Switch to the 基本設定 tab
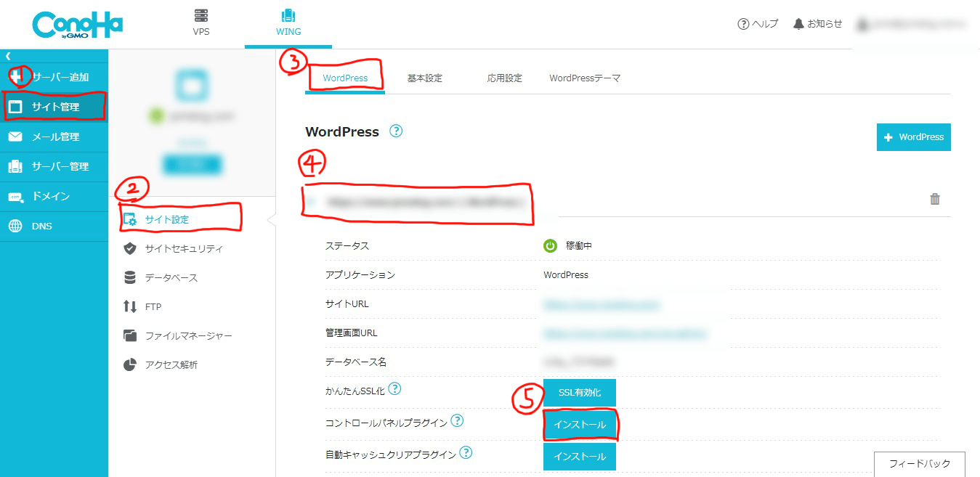 424,78
